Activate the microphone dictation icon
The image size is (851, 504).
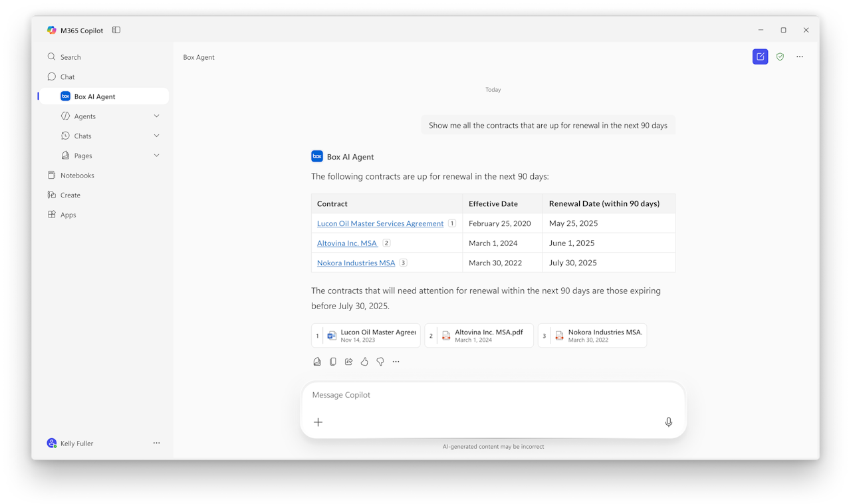pos(669,422)
